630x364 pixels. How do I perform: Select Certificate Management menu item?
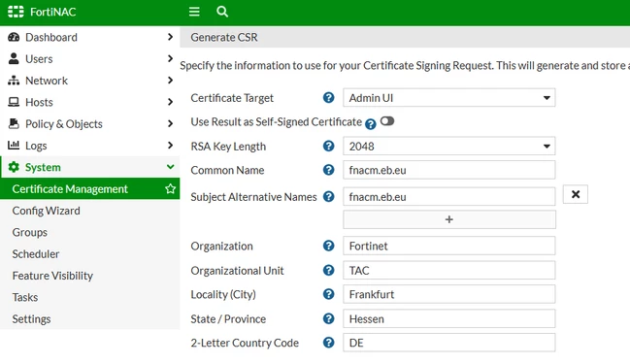click(90, 189)
